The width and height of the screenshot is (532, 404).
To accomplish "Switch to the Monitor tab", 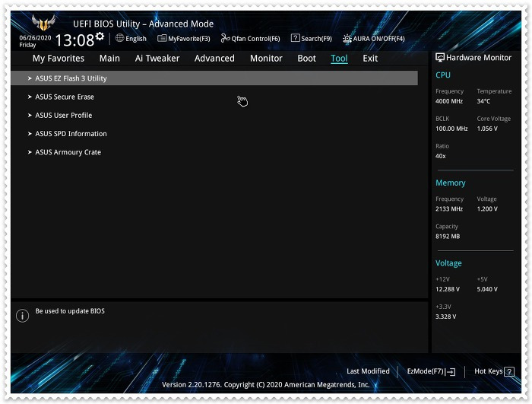I will point(266,59).
